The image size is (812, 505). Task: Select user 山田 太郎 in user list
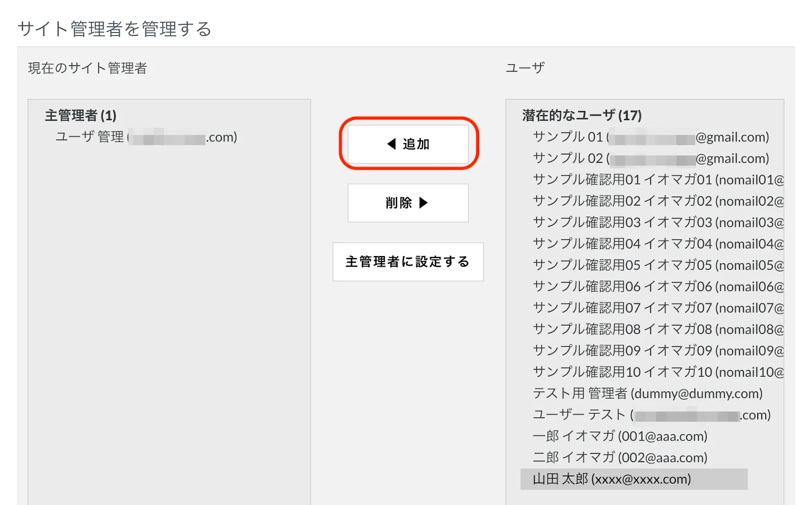point(612,479)
